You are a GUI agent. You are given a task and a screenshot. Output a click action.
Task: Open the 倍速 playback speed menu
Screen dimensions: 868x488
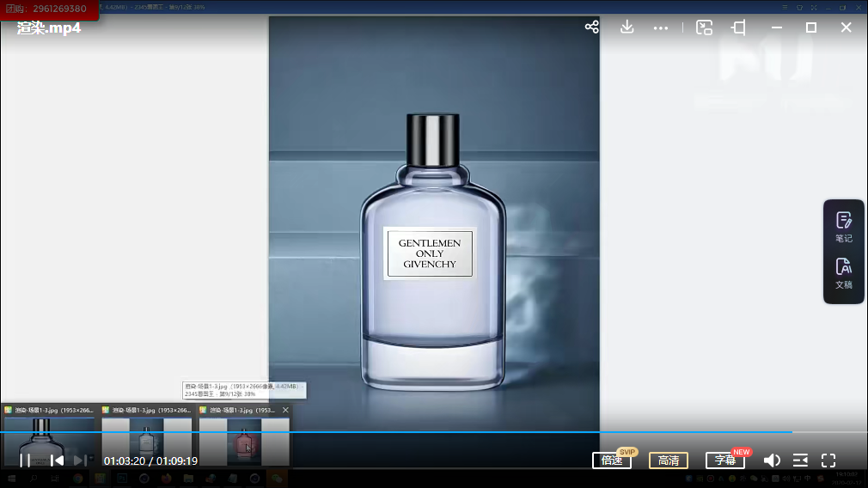click(612, 461)
